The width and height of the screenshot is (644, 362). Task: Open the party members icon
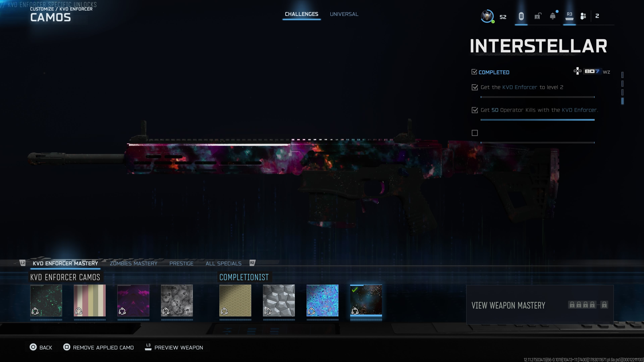click(583, 16)
